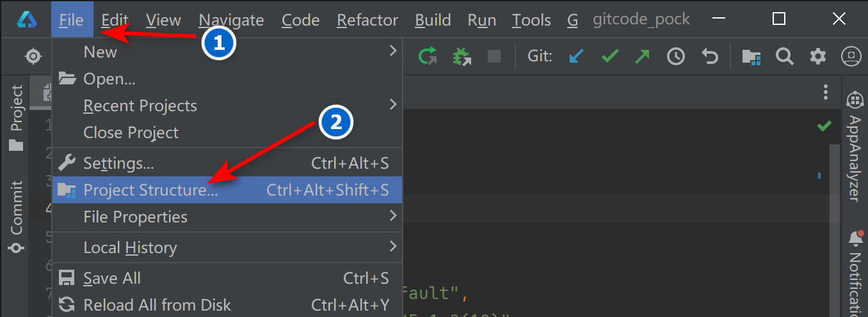Toggle the AppAnalyzer side panel
Image resolution: width=868 pixels, height=317 pixels.
point(854,147)
